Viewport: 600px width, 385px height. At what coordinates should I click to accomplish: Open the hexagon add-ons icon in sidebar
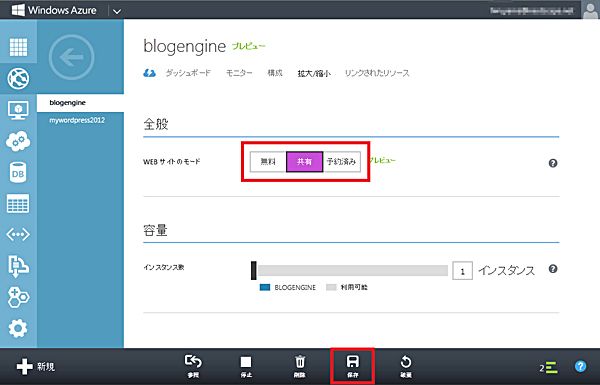pyautogui.click(x=18, y=297)
